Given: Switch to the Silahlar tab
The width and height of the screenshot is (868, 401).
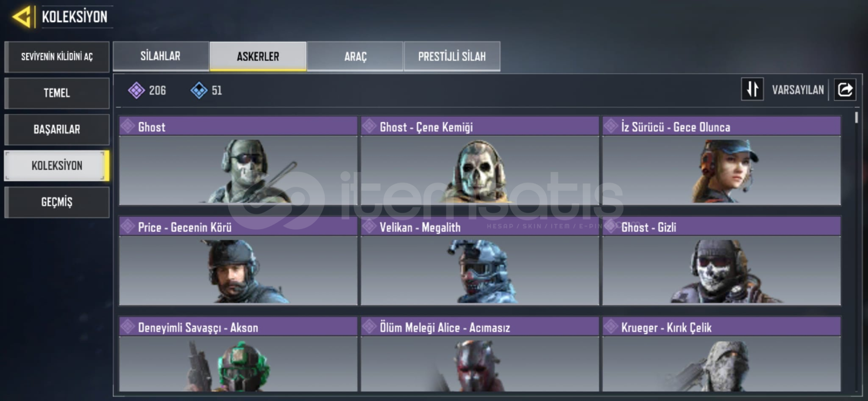Looking at the screenshot, I should (160, 56).
